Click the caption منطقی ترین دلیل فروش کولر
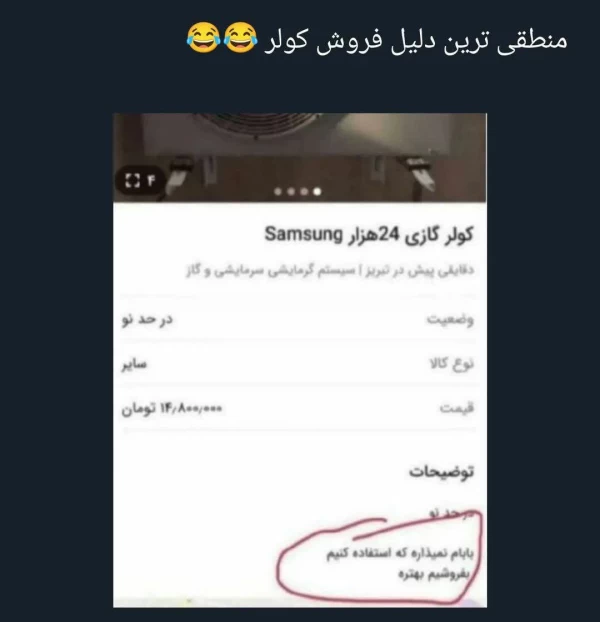Viewport: 600px width, 622px height. tap(416, 40)
